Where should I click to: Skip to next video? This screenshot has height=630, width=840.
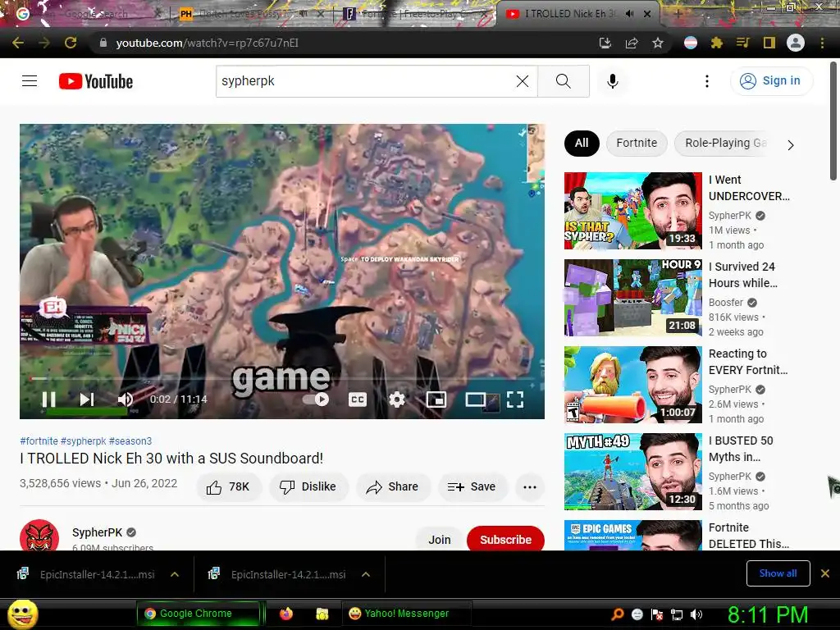87,399
